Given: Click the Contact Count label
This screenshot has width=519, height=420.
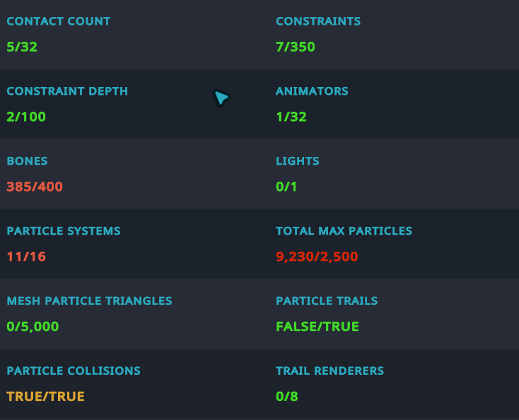Looking at the screenshot, I should coord(59,21).
